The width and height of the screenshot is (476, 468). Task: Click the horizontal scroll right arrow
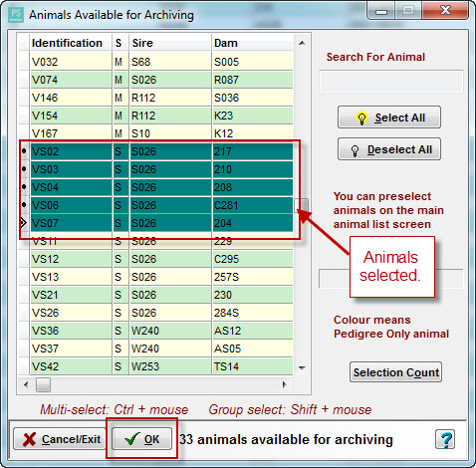285,384
